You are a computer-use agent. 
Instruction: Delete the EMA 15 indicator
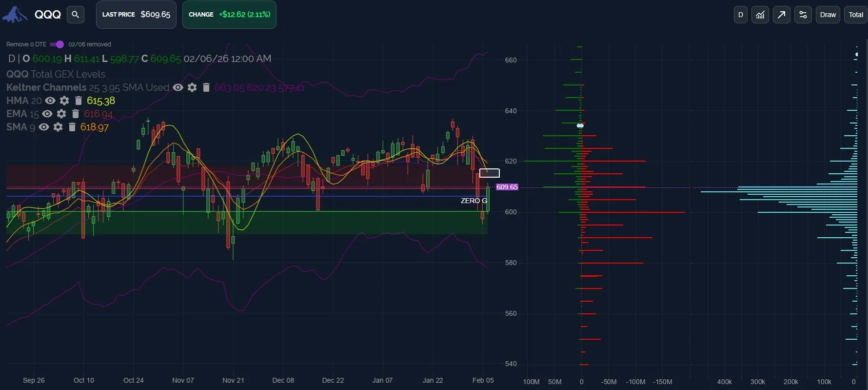[x=75, y=114]
